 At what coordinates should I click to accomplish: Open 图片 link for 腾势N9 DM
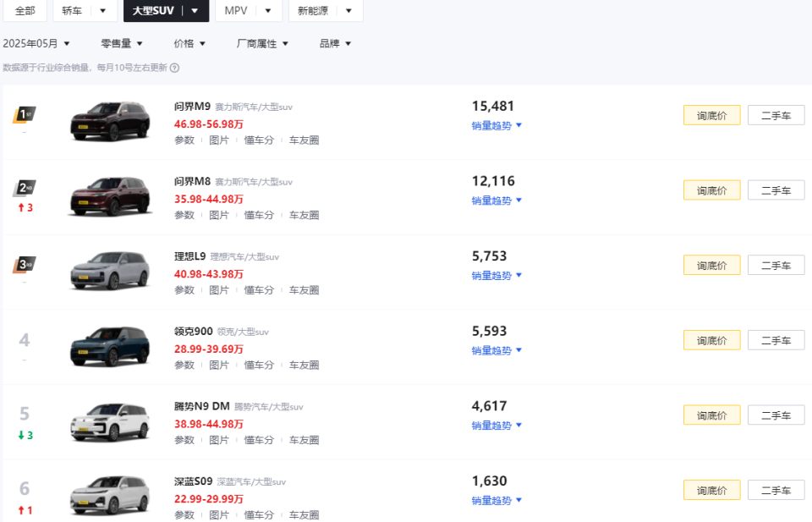[x=219, y=440]
